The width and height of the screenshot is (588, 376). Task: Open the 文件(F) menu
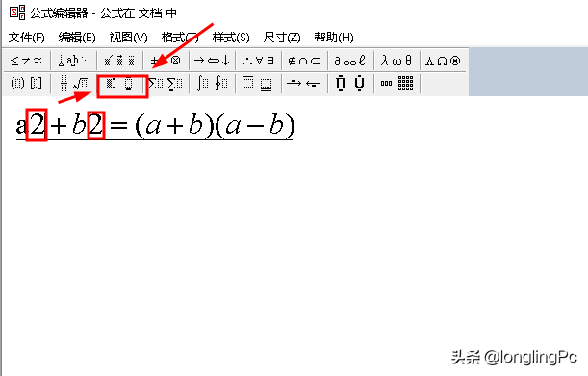27,38
